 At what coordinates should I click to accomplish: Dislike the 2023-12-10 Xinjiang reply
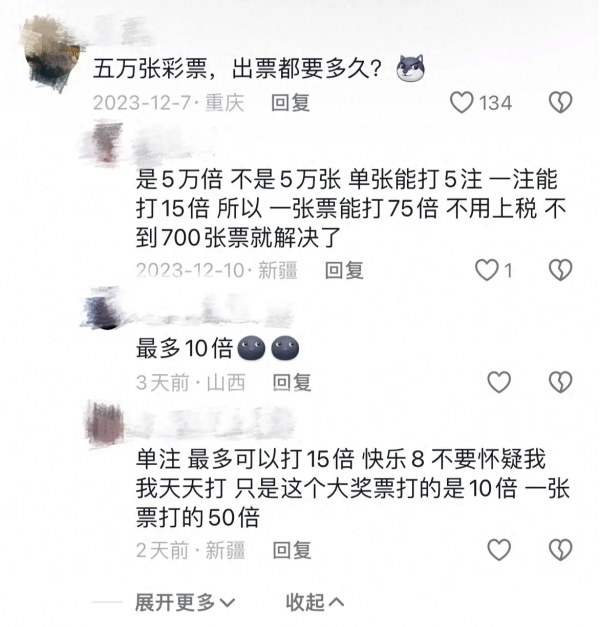pyautogui.click(x=560, y=270)
